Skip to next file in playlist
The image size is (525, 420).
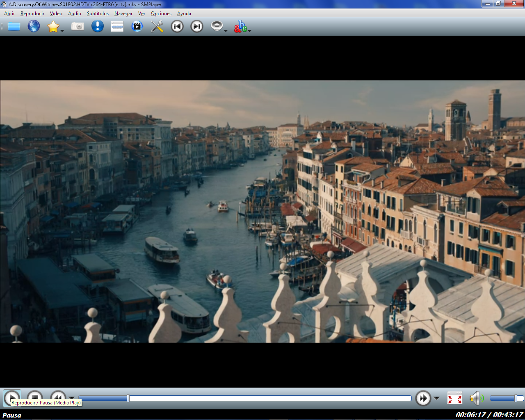coord(197,27)
